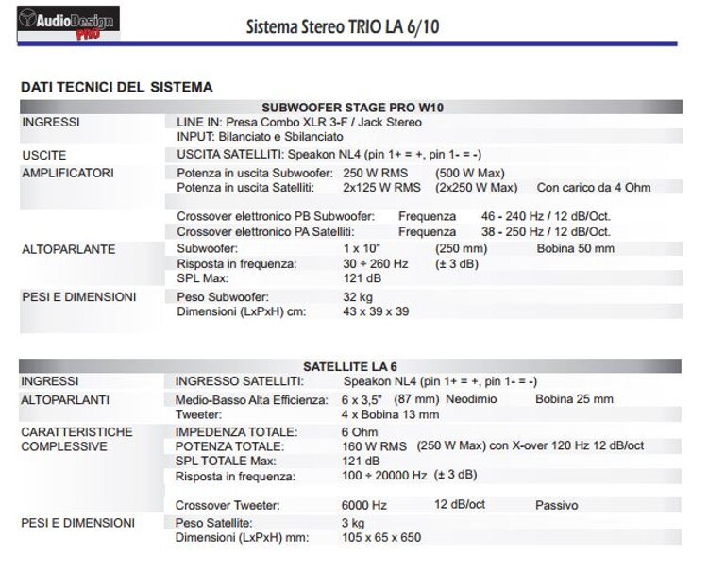The height and width of the screenshot is (588, 708).
Task: Click the '(500 W Max)' value
Action: (469, 173)
